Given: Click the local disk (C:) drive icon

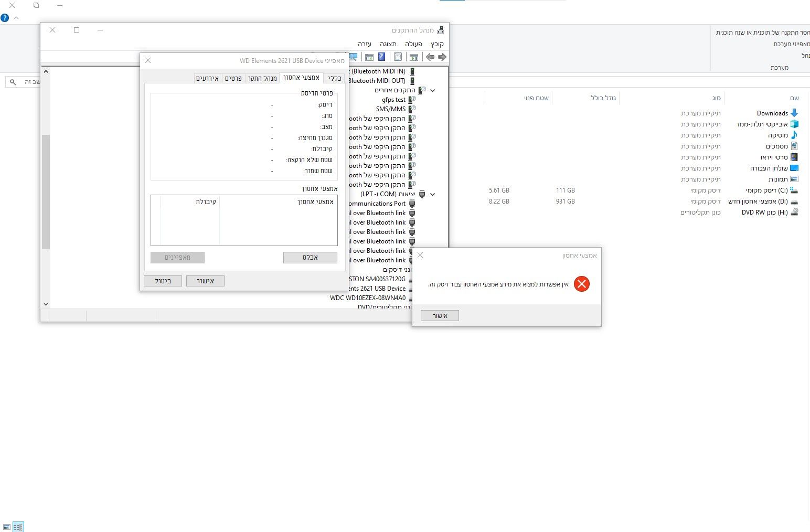Looking at the screenshot, I should [794, 190].
